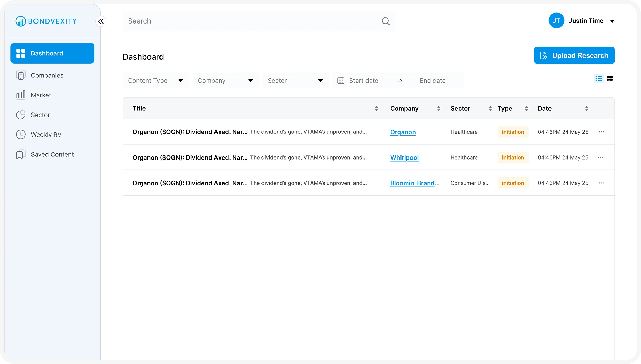This screenshot has height=364, width=641.
Task: Sort table by Title column
Action: tap(376, 108)
